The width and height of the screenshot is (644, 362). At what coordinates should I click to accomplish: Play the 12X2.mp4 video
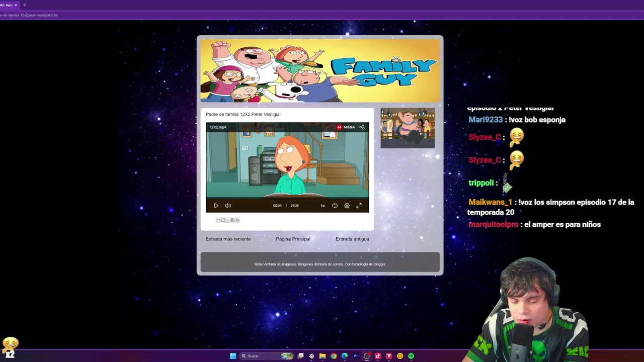[x=216, y=206]
